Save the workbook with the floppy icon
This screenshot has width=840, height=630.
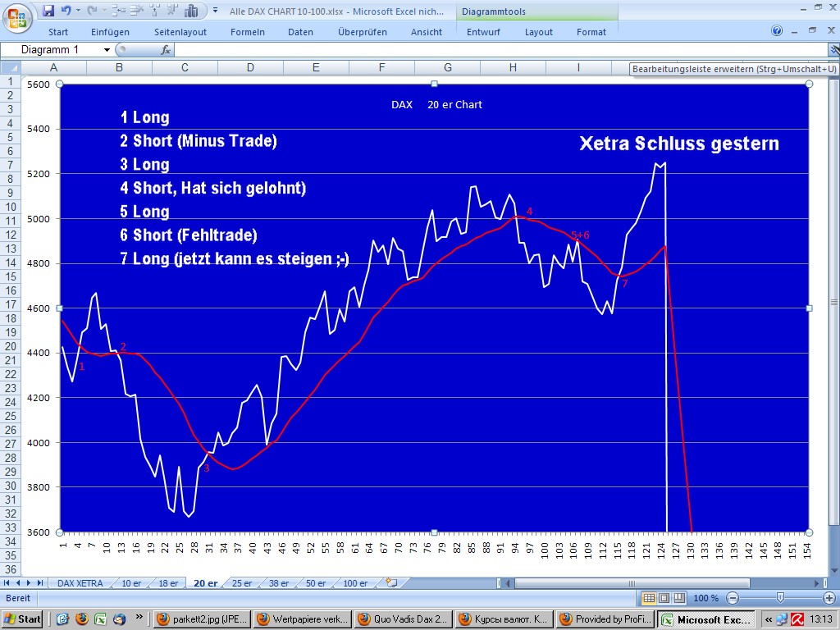48,10
